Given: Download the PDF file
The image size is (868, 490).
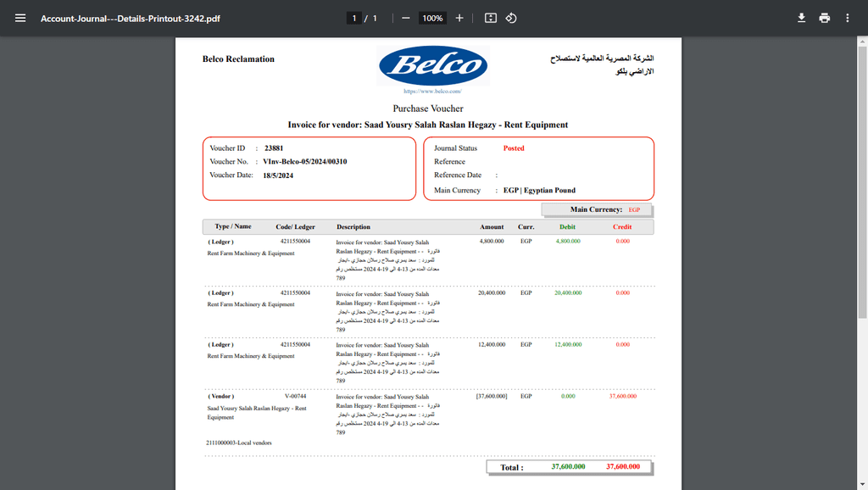Looking at the screenshot, I should (801, 19).
